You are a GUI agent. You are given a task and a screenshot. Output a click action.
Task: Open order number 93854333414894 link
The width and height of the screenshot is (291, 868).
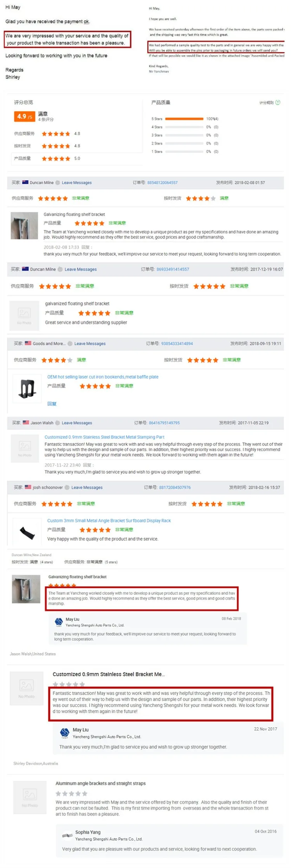(x=177, y=343)
